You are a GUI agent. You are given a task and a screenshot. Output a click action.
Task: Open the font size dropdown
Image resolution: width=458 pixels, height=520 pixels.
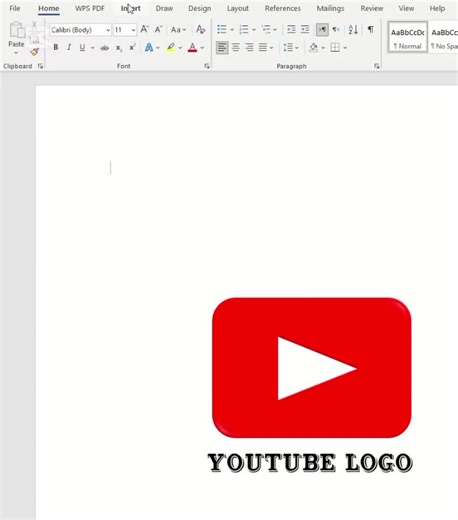[133, 30]
